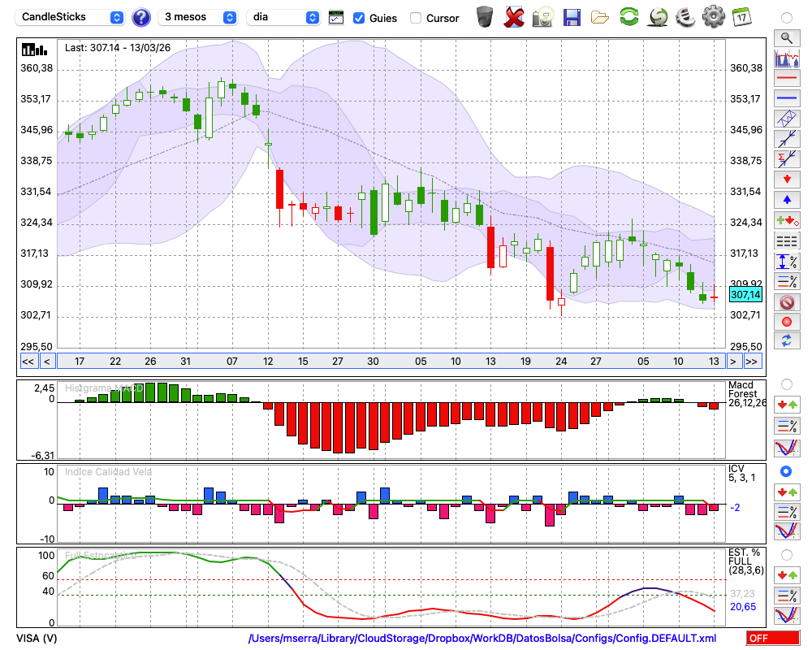Click the trash can icon in toolbar
This screenshot has width=812, height=650.
click(x=485, y=16)
